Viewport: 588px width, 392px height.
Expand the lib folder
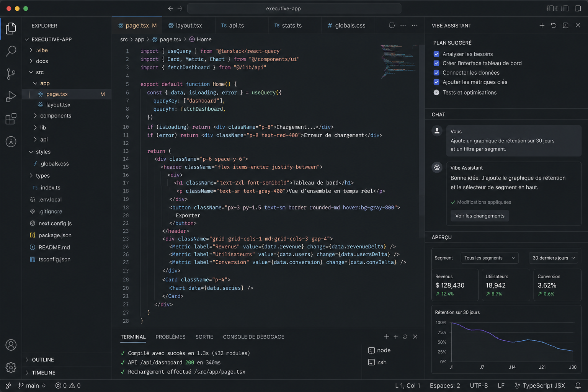67,127
